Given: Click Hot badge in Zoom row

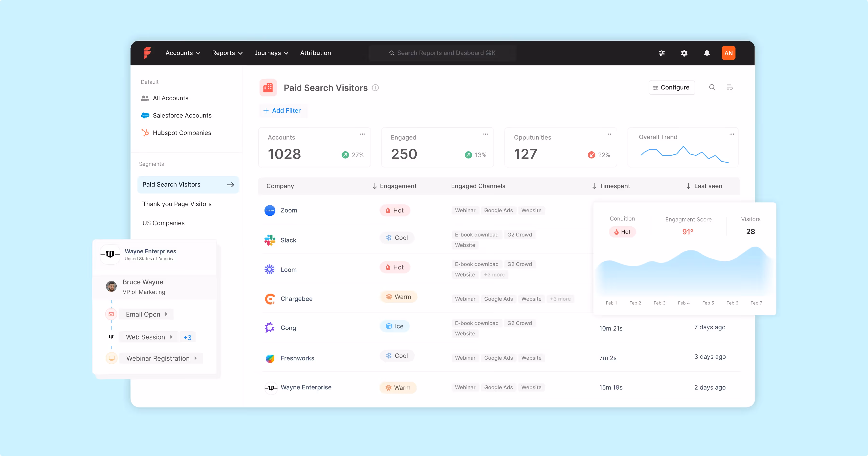Looking at the screenshot, I should (394, 210).
